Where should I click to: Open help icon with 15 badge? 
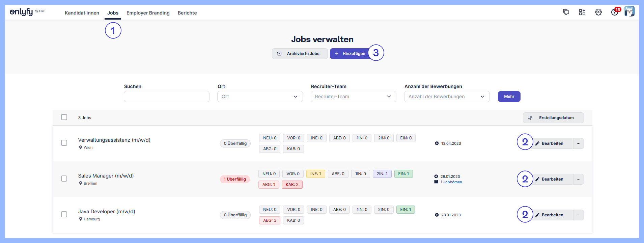615,12
